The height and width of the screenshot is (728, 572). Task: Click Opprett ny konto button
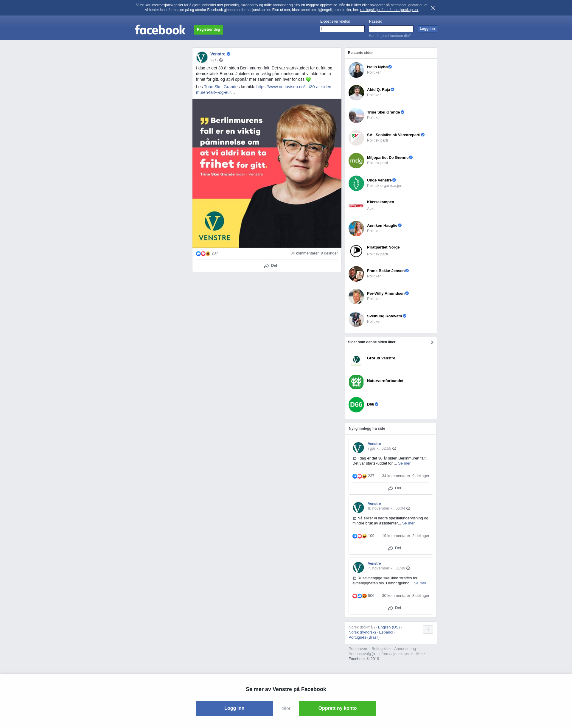(337, 708)
